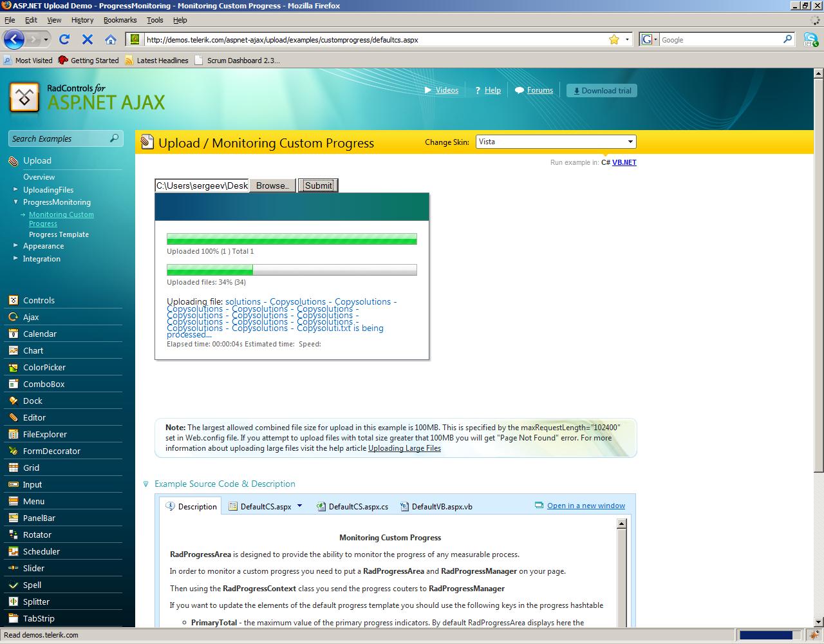Click the file path upload input
Screen dimensions: 824x644
click(201, 185)
